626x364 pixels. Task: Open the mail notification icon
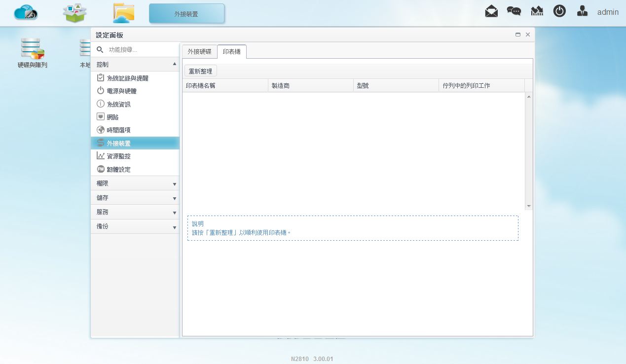tap(491, 11)
